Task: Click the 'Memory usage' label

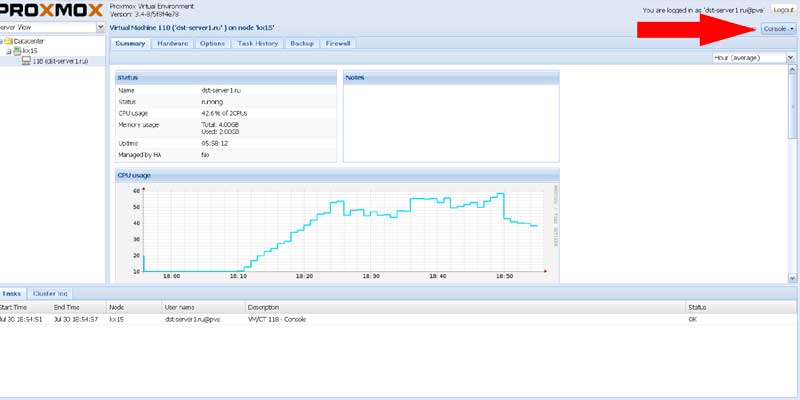Action: tap(138, 125)
